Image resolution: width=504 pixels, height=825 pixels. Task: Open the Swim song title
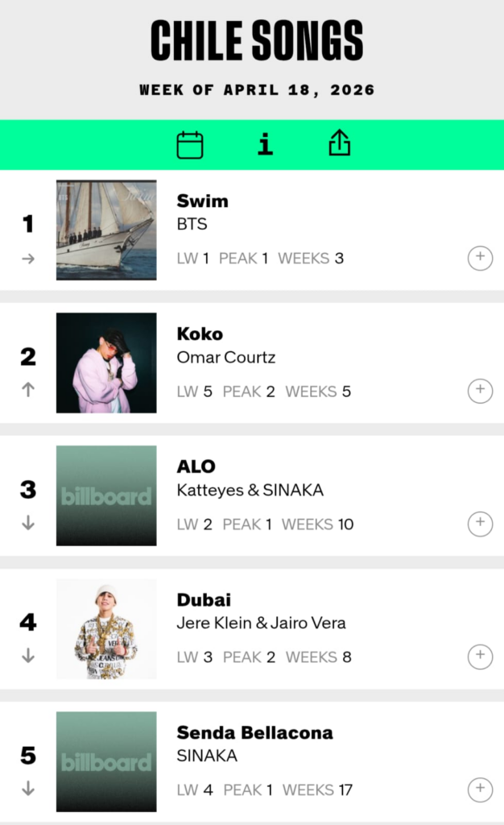(203, 201)
